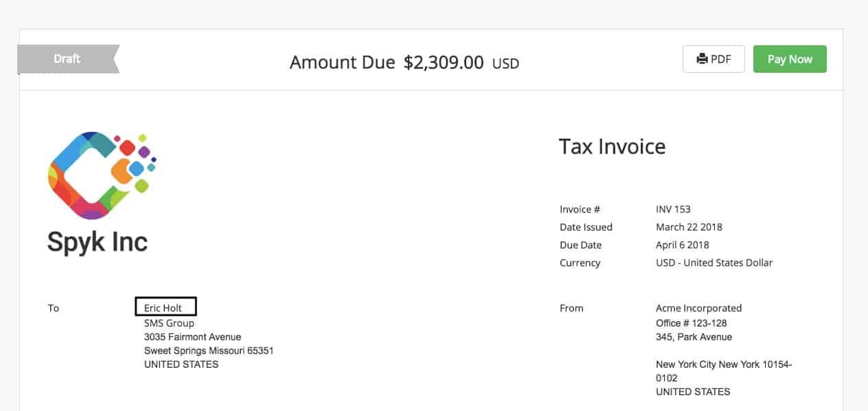Click the USD label beside amount due

pyautogui.click(x=505, y=64)
